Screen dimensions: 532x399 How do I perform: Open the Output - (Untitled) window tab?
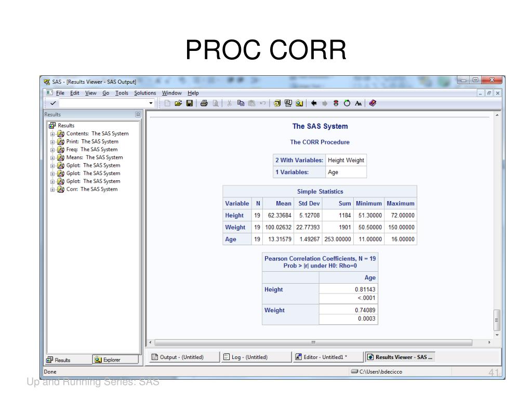[184, 357]
